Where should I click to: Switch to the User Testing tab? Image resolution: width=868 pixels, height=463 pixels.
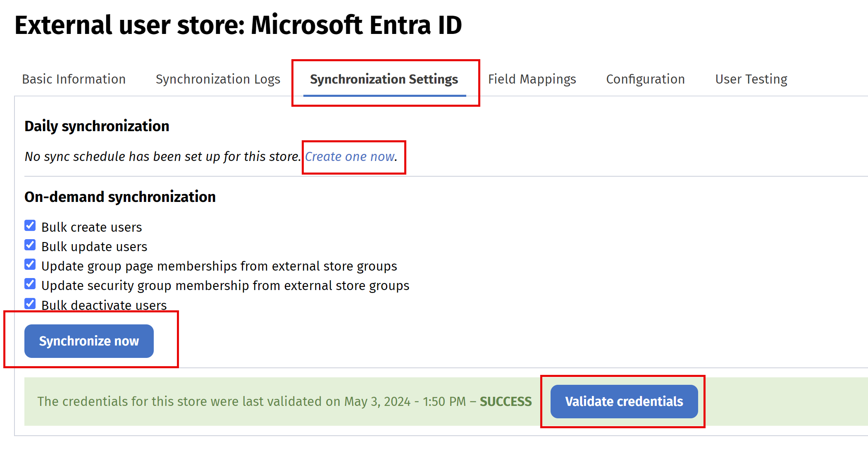tap(751, 79)
